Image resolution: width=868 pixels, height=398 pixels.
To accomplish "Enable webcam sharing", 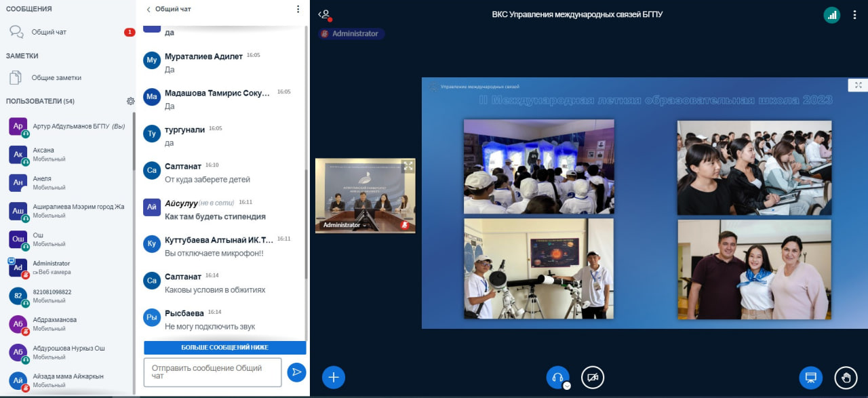I will pos(593,377).
